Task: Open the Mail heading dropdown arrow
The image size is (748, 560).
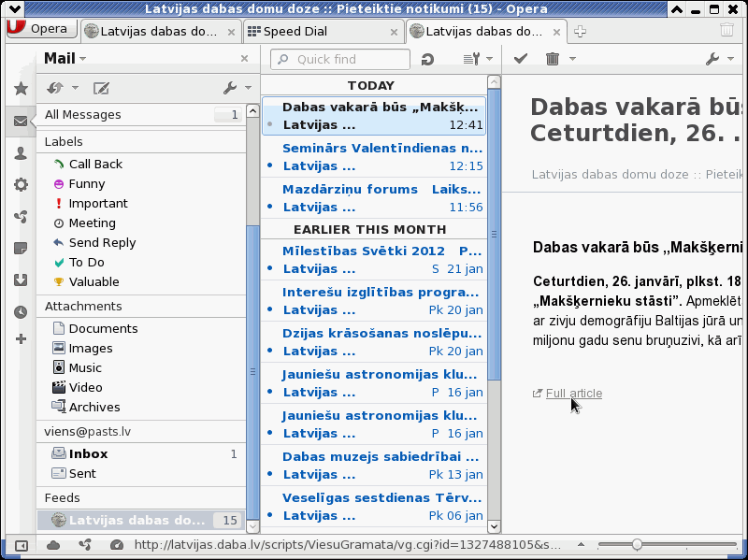Action: point(83,59)
